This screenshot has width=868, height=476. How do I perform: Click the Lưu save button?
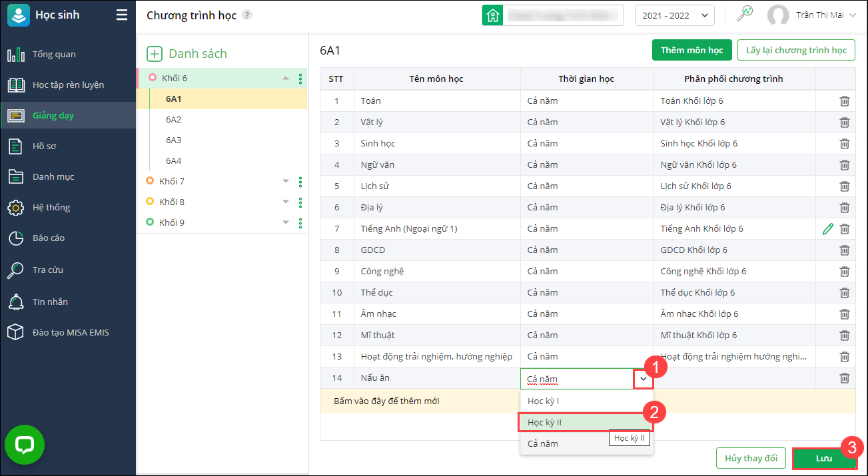coord(824,459)
